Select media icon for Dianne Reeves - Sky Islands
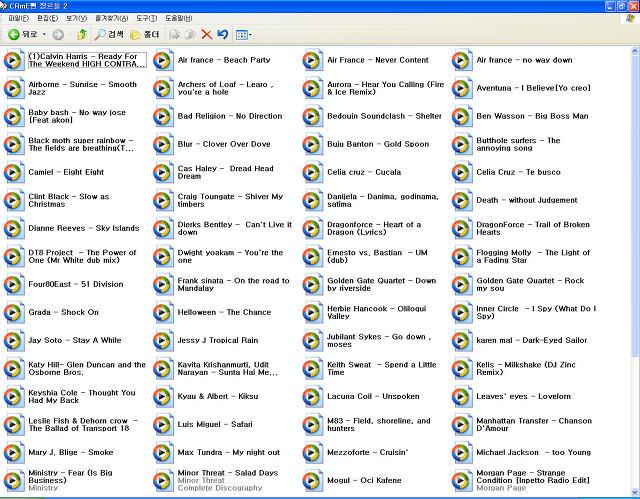Viewport: 640px width, 499px height. coord(13,228)
